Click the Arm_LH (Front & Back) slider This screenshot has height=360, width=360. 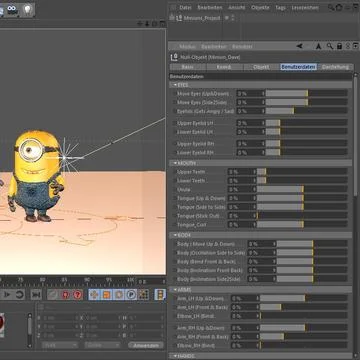tap(303, 307)
